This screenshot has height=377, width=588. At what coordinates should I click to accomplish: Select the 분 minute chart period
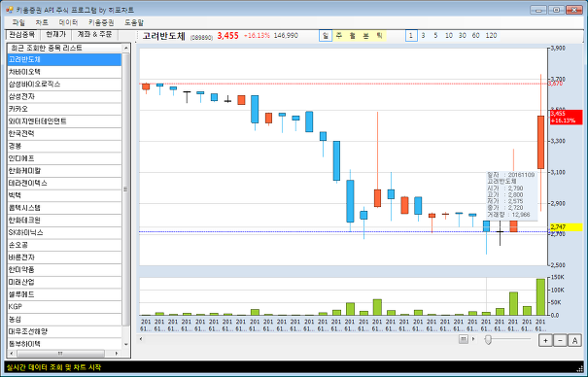[366, 36]
